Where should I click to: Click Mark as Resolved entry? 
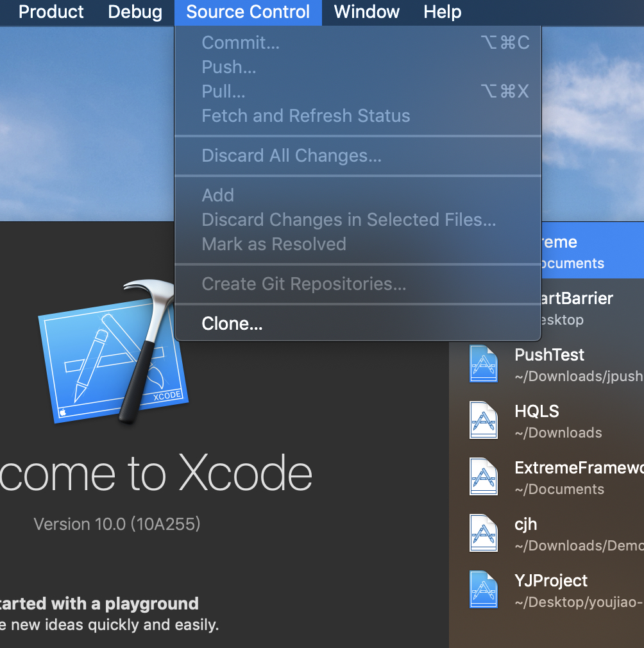coord(358,244)
